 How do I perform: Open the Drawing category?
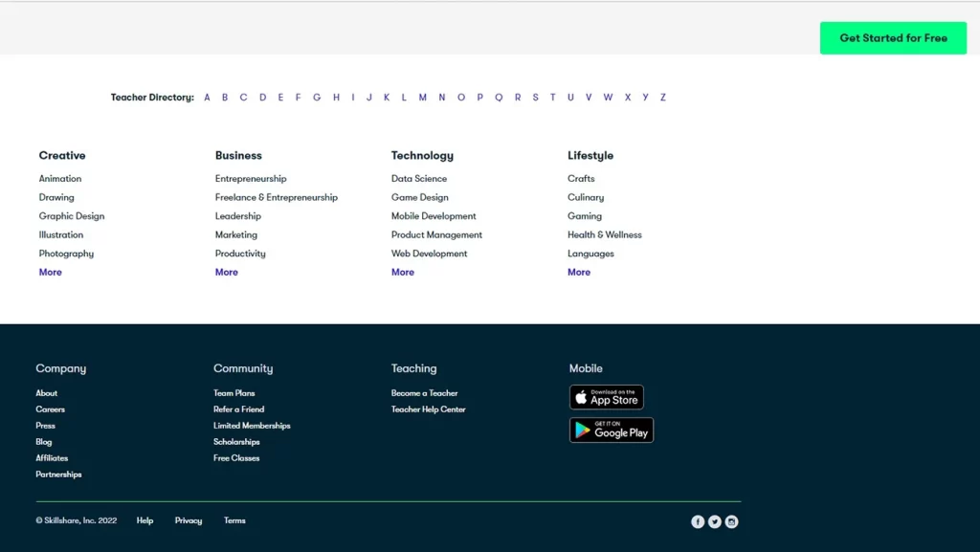56,197
